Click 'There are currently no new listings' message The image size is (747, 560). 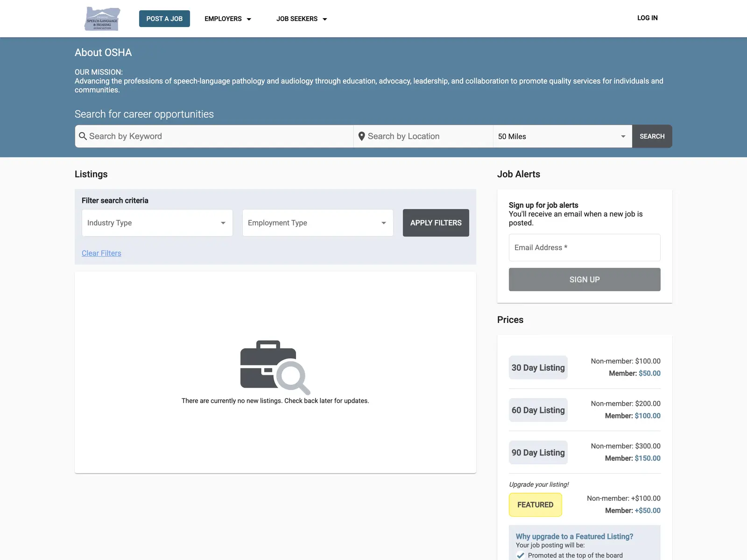(x=275, y=401)
